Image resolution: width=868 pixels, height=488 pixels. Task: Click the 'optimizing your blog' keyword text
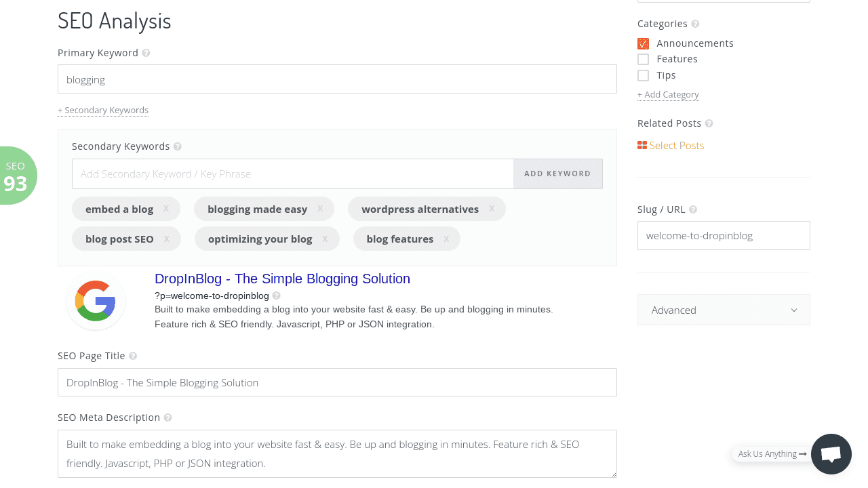pyautogui.click(x=260, y=239)
